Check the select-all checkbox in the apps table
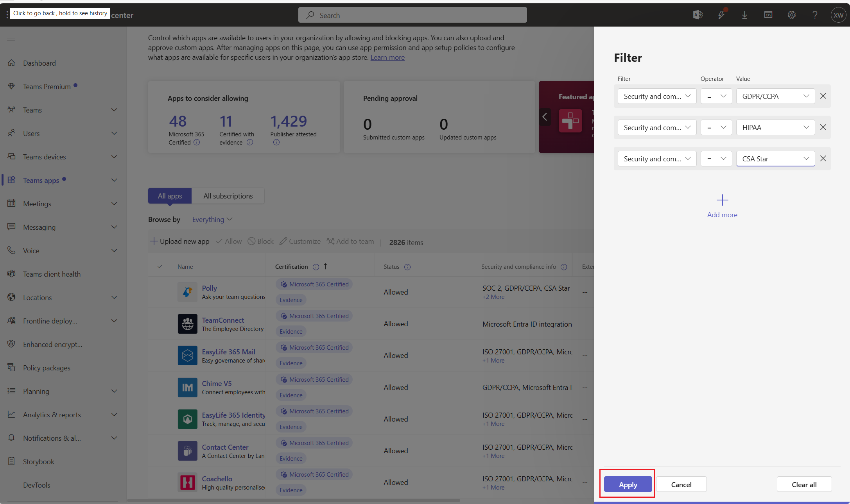The image size is (850, 504). coord(160,266)
